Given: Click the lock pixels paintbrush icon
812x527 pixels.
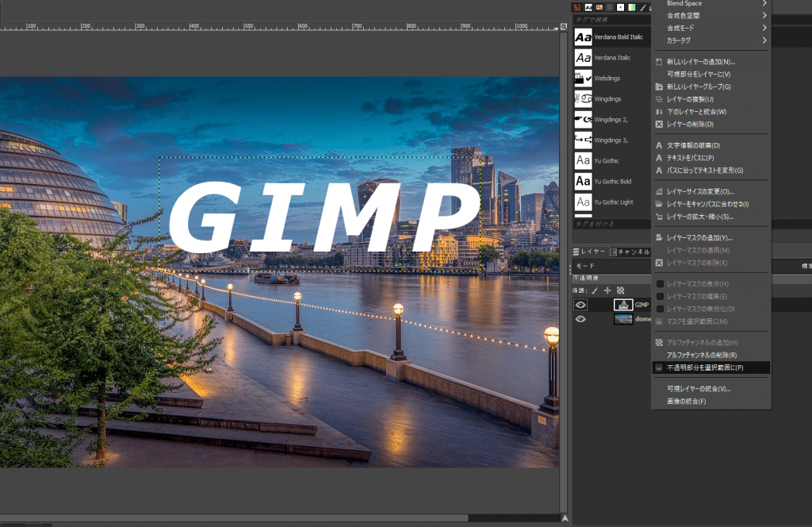Looking at the screenshot, I should [x=595, y=290].
